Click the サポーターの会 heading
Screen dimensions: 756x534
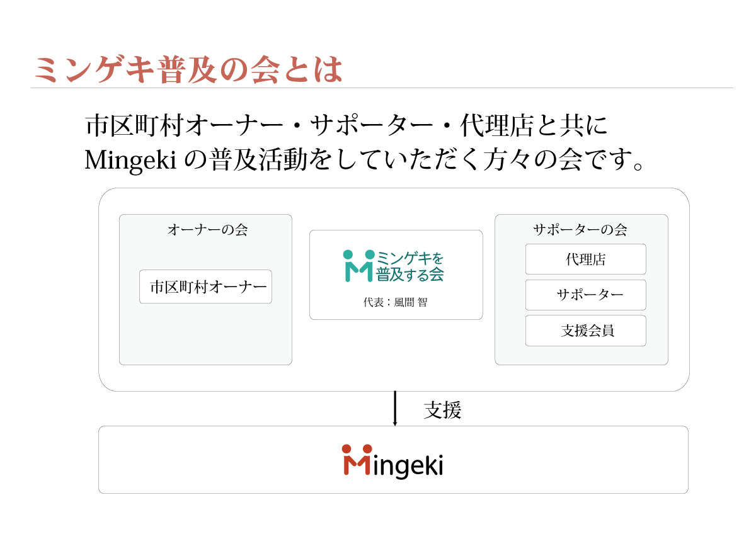click(x=580, y=230)
